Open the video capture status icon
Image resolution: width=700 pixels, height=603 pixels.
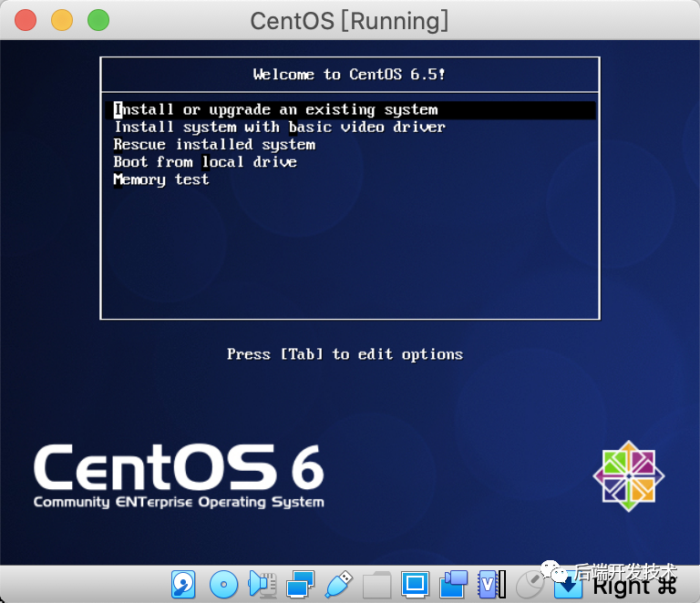454,584
